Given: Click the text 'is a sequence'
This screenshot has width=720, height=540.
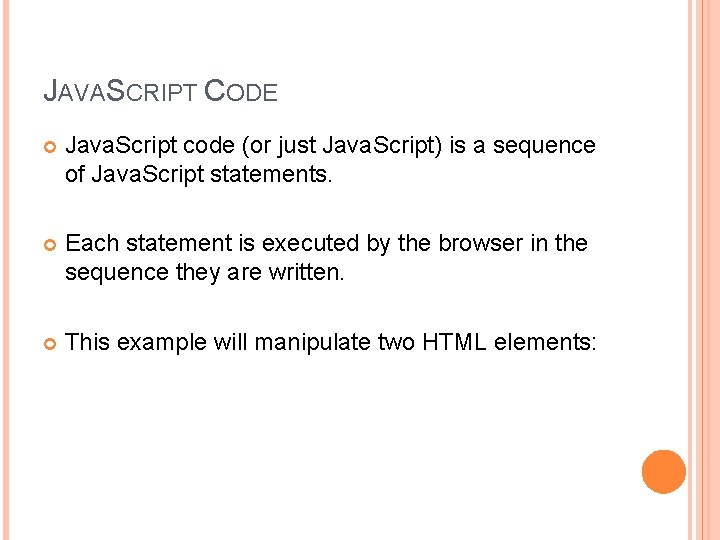Looking at the screenshot, I should [521, 146].
